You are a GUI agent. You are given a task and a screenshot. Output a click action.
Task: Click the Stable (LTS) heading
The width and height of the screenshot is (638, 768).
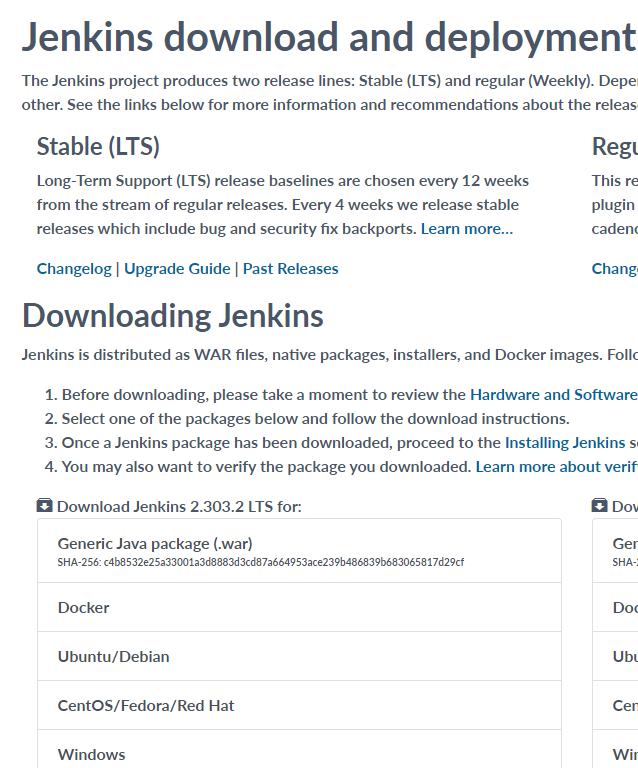tap(98, 146)
